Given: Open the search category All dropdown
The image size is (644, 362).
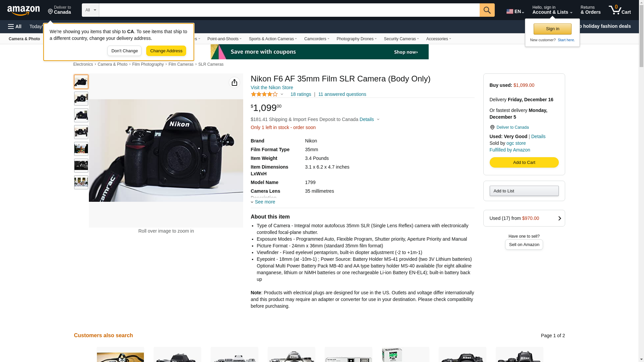Looking at the screenshot, I should coord(90,10).
